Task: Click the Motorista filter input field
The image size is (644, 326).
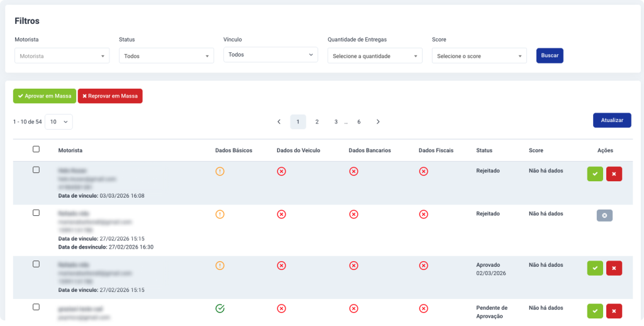Action: pos(62,56)
